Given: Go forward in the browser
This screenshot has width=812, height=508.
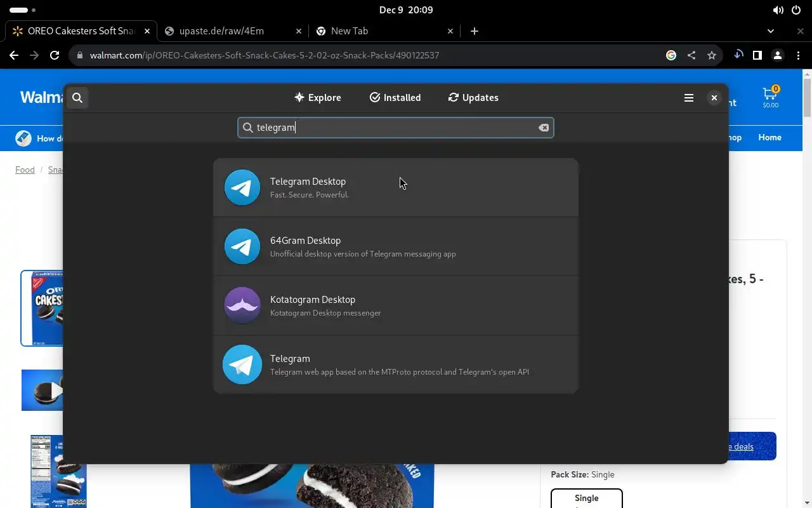Looking at the screenshot, I should (34, 55).
